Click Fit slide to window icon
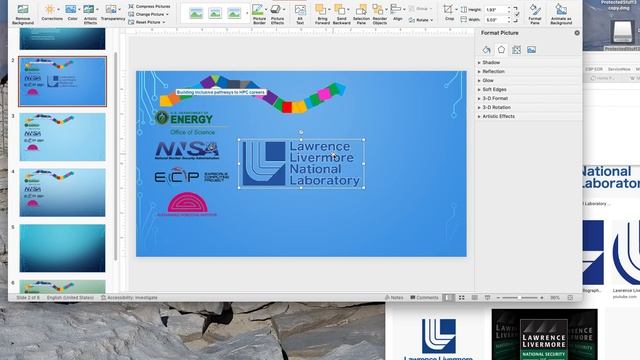 coord(571,298)
